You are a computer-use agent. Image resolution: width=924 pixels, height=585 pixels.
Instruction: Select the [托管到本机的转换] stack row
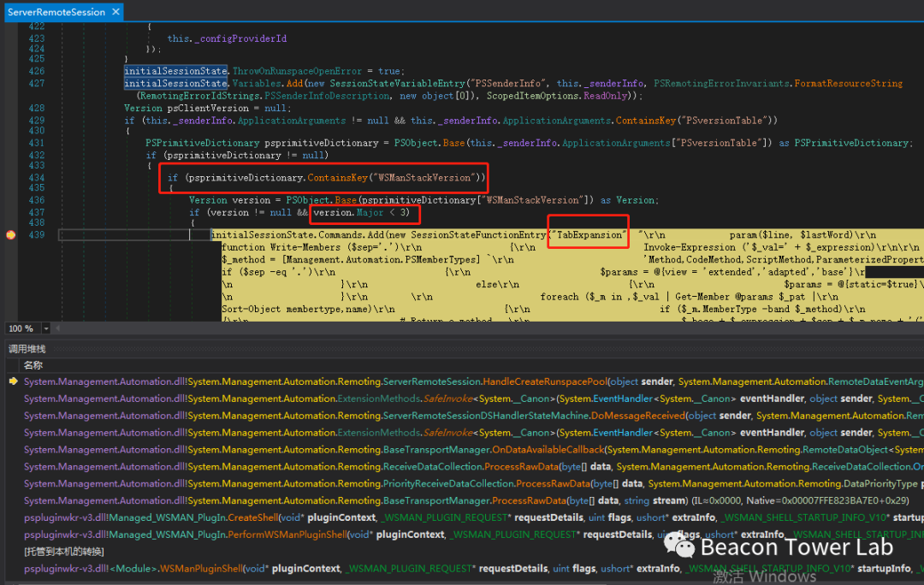click(64, 551)
